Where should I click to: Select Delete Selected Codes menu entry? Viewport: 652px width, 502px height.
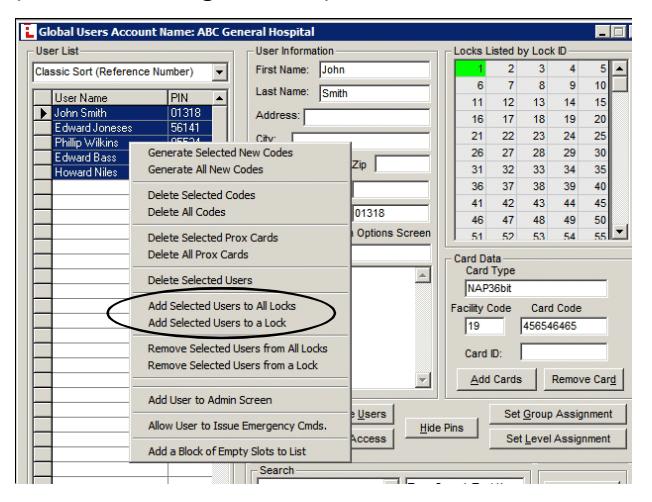[x=201, y=195]
